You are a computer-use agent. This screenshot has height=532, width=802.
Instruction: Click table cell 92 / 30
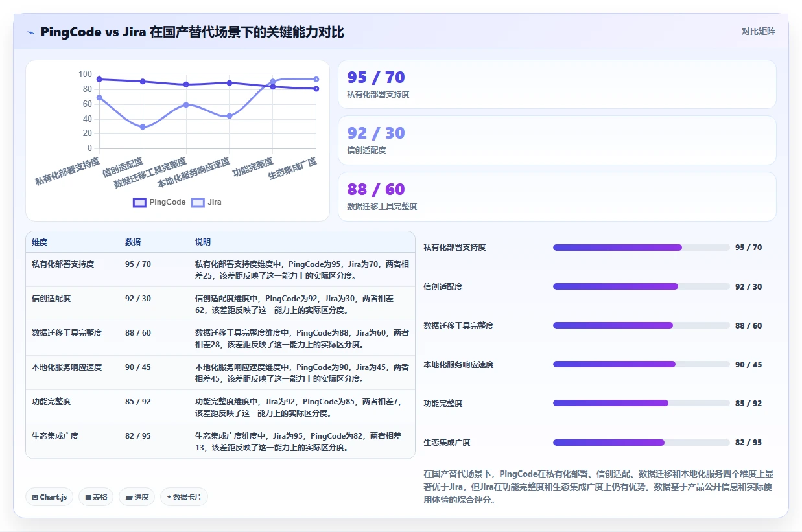tap(138, 299)
